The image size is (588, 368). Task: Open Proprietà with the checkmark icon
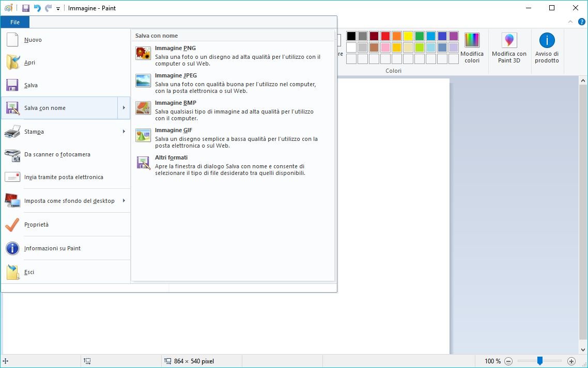(13, 225)
